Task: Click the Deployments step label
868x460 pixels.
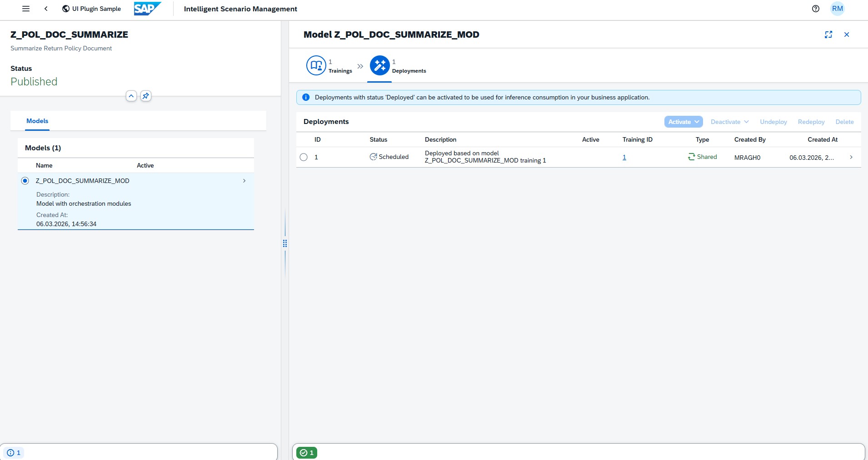Action: point(409,71)
